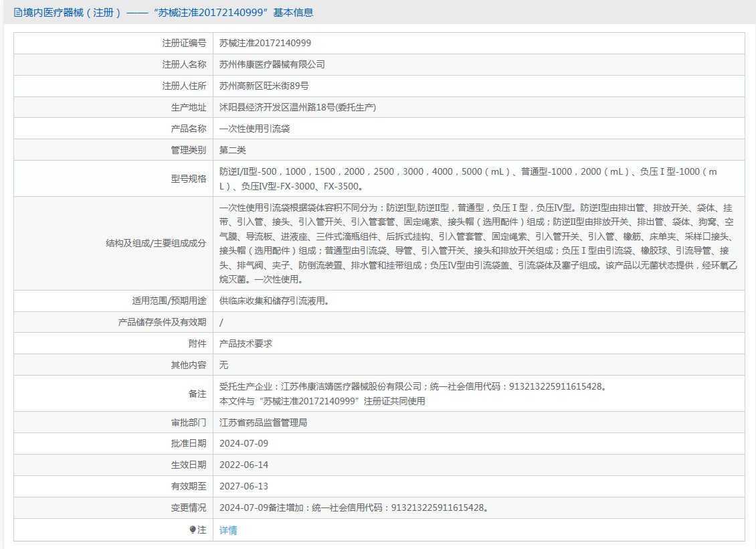Select expiry date 2027-06-13
Viewport: 756px width, 549px height.
click(244, 486)
